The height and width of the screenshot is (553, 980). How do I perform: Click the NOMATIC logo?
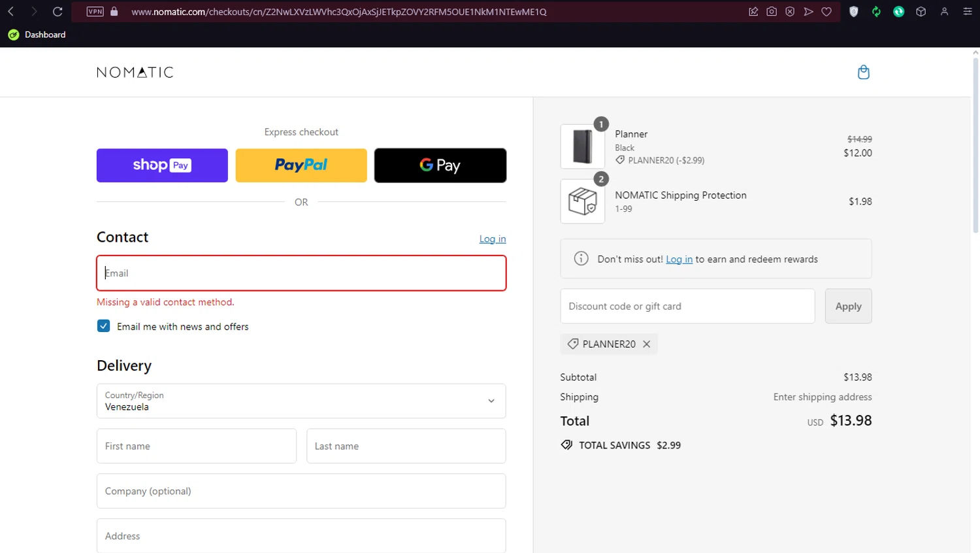point(135,72)
